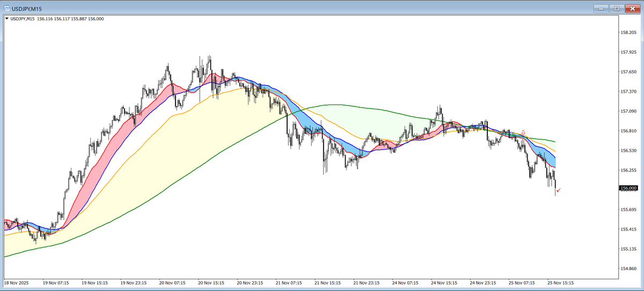The image size is (644, 291).
Task: Maximize the USDJPY,M15 chart window
Action: click(617, 8)
